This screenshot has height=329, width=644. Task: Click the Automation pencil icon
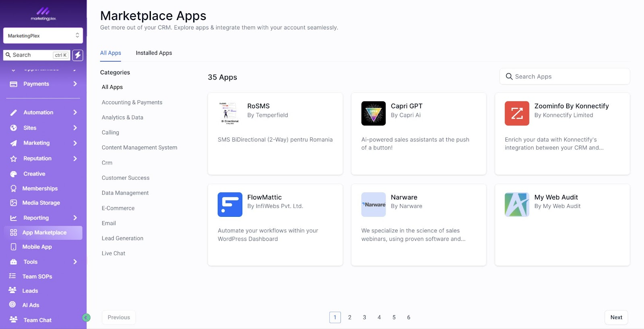[x=14, y=113]
